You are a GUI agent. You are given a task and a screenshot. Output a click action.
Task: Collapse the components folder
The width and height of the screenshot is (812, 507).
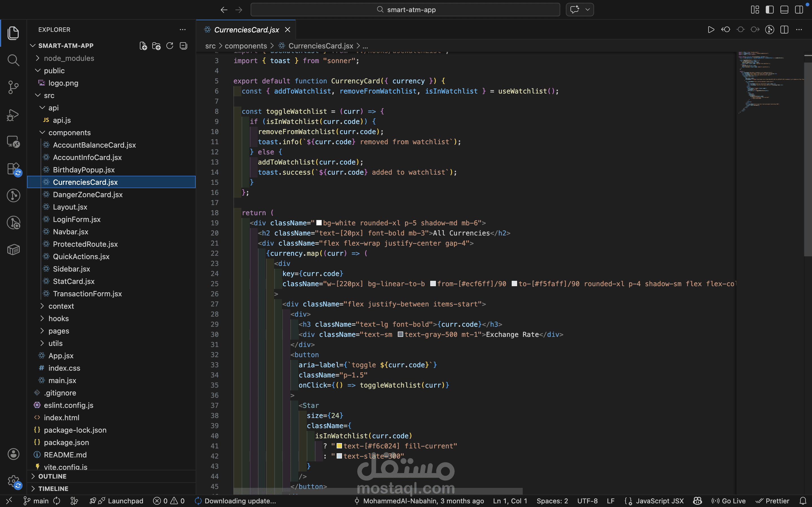pyautogui.click(x=69, y=133)
